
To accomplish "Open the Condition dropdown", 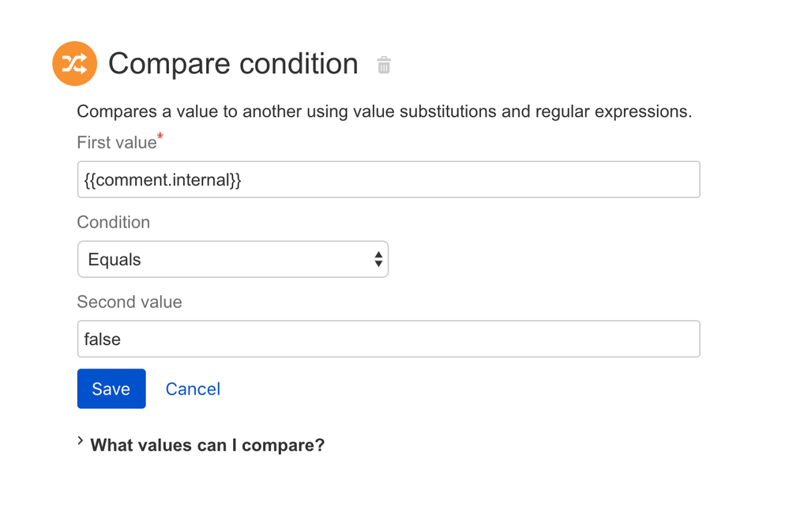I will point(232,259).
